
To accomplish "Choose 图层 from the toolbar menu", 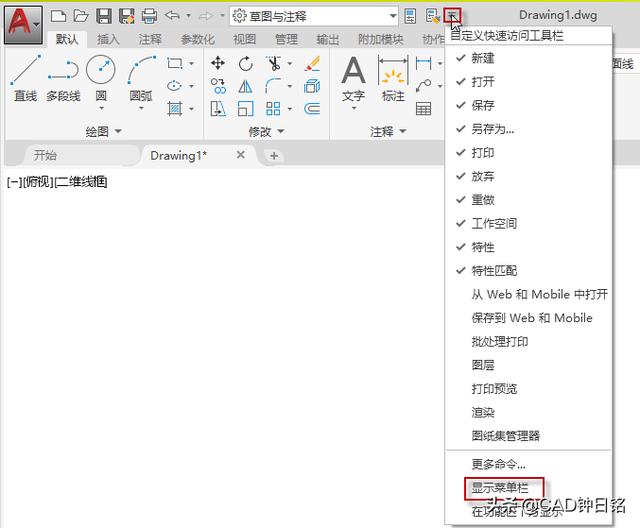I will (529, 365).
